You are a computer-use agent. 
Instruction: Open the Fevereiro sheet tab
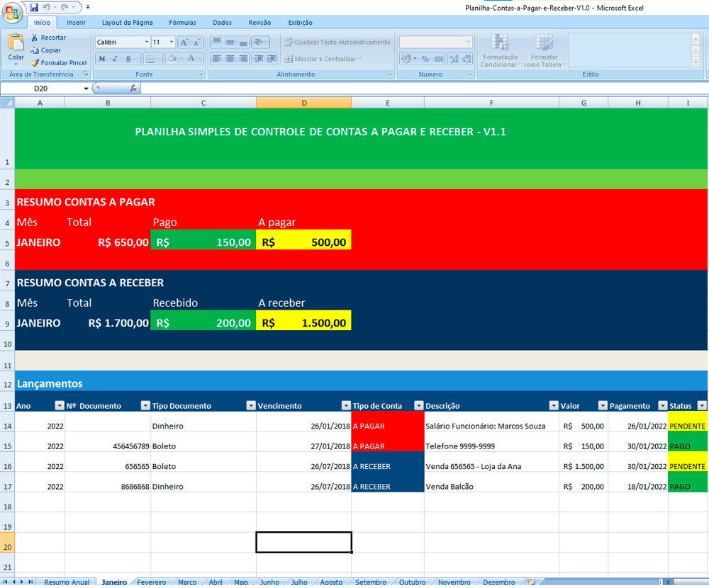pyautogui.click(x=151, y=582)
